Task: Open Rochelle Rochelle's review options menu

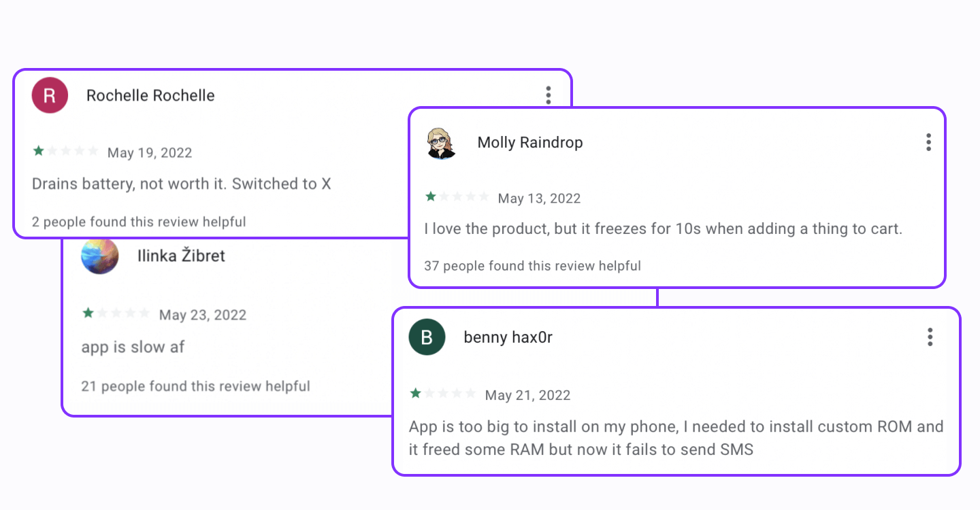Action: 549,95
